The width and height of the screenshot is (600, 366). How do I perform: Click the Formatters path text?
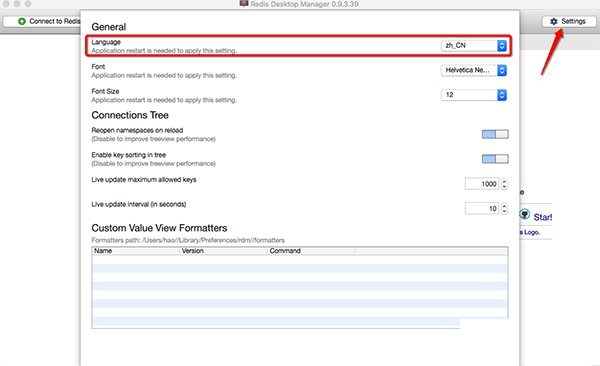pos(188,240)
